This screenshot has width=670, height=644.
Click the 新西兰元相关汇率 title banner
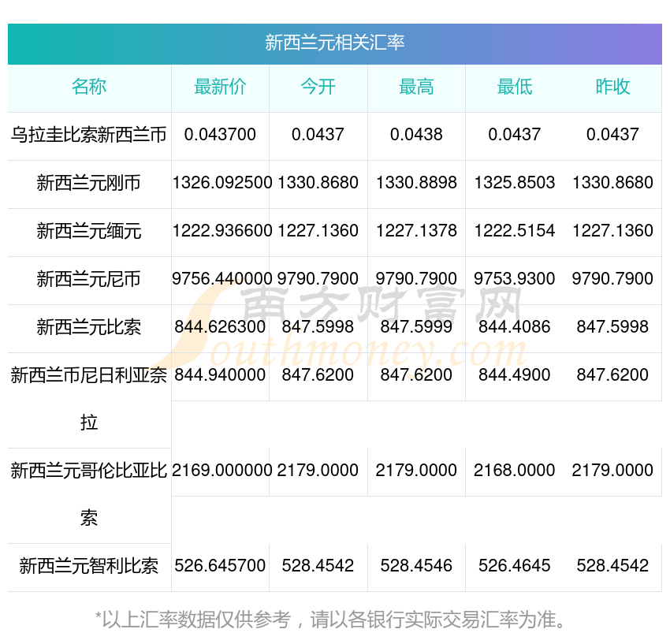point(334,43)
